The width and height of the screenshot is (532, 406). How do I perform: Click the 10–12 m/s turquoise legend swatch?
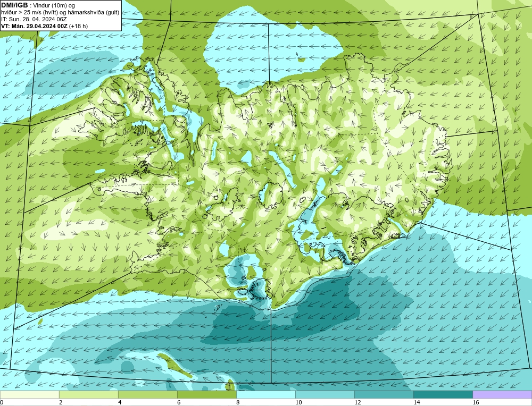pyautogui.click(x=325, y=394)
